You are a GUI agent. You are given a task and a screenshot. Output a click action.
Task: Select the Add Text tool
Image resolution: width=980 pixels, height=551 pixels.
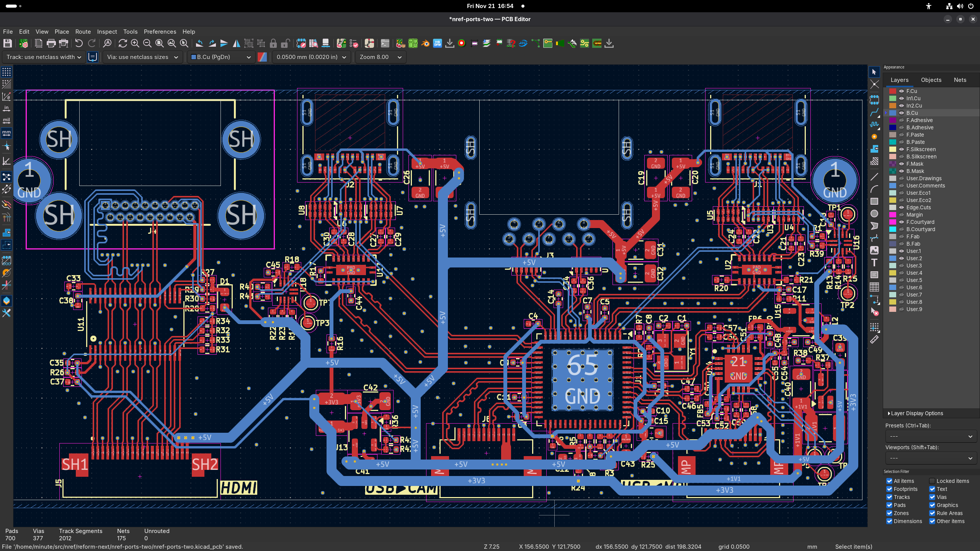[x=874, y=262]
